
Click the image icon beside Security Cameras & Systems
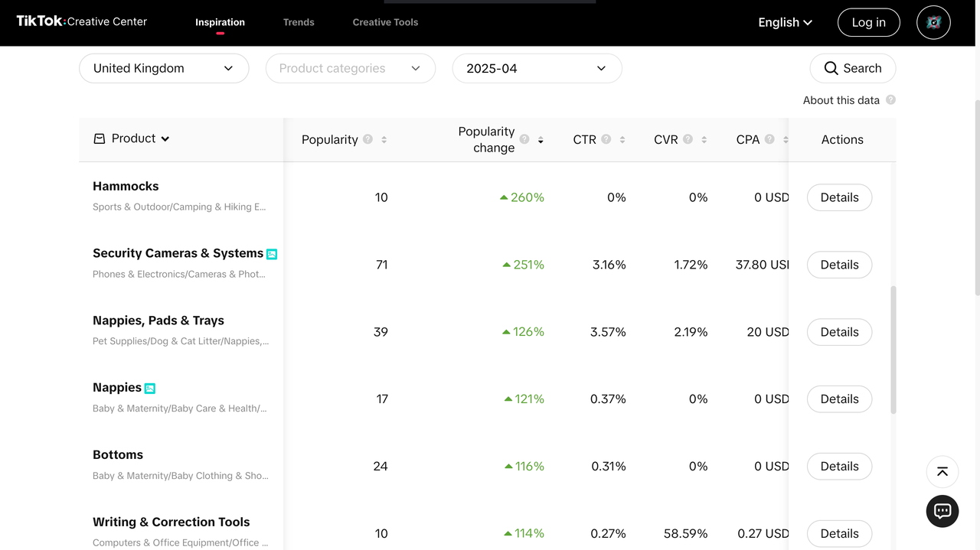click(x=272, y=254)
